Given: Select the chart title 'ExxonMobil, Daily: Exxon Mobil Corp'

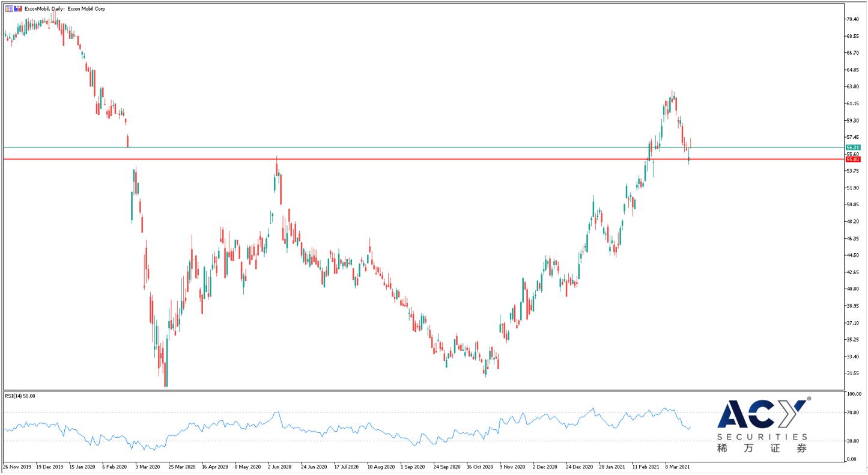Looking at the screenshot, I should click(x=65, y=9).
